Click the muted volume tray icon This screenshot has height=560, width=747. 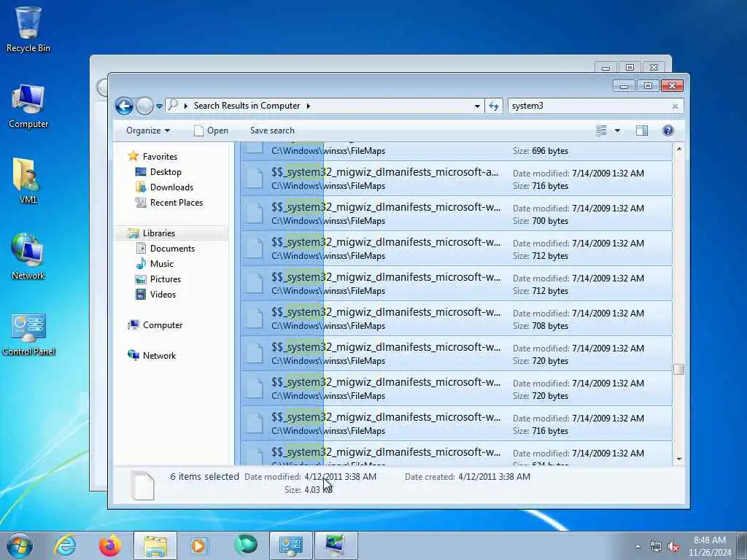pyautogui.click(x=673, y=547)
